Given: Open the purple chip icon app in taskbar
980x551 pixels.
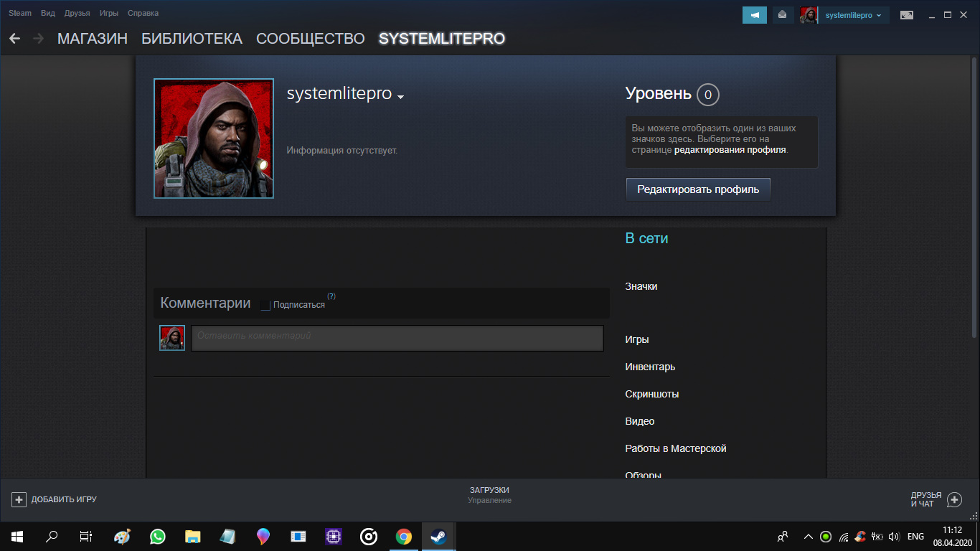Looking at the screenshot, I should click(x=334, y=536).
